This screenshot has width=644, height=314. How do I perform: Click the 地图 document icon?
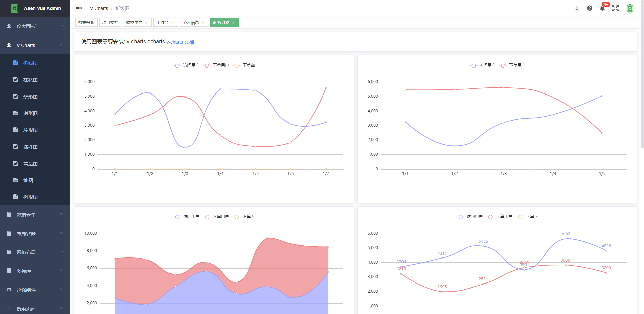(16, 180)
